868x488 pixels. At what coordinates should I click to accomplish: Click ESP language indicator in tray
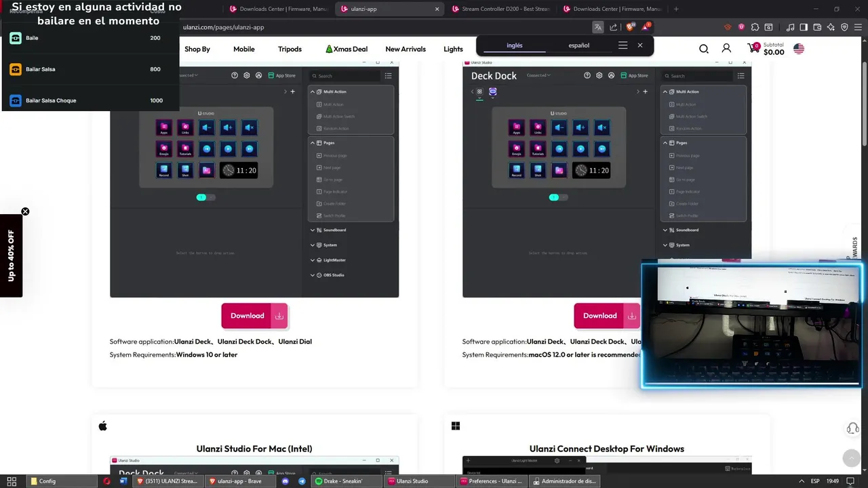816,481
